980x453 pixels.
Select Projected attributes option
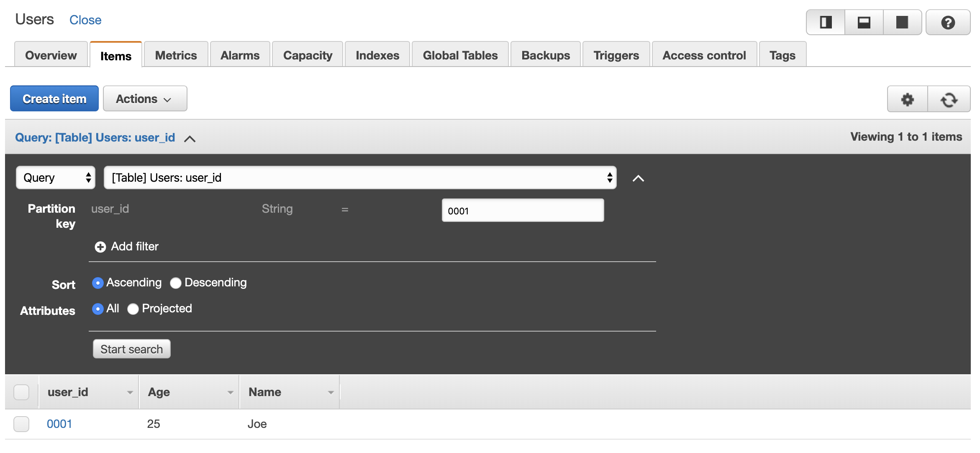click(133, 309)
